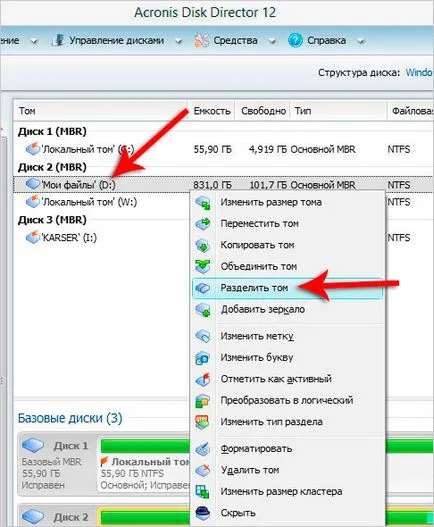Click the Mark as active flag icon
This screenshot has height=527, width=434.
[203, 379]
